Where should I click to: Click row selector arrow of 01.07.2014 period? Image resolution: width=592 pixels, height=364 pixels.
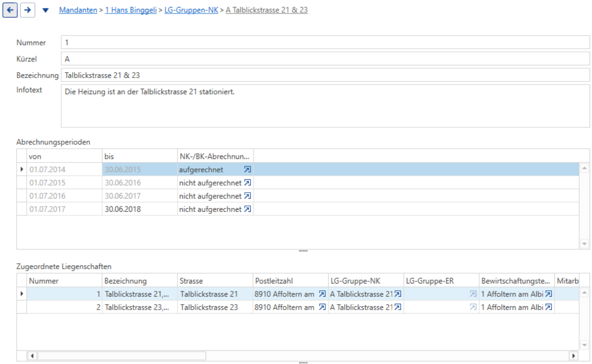22,169
